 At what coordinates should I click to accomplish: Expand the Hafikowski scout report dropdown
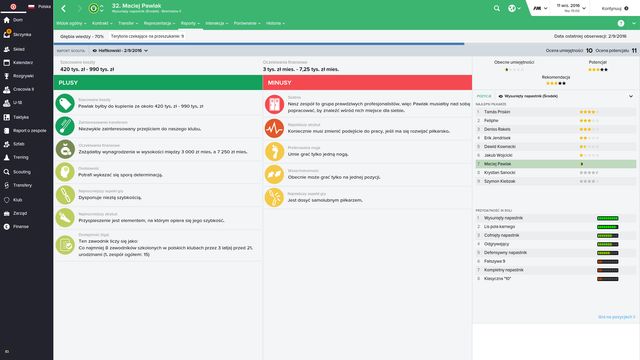tap(120, 51)
